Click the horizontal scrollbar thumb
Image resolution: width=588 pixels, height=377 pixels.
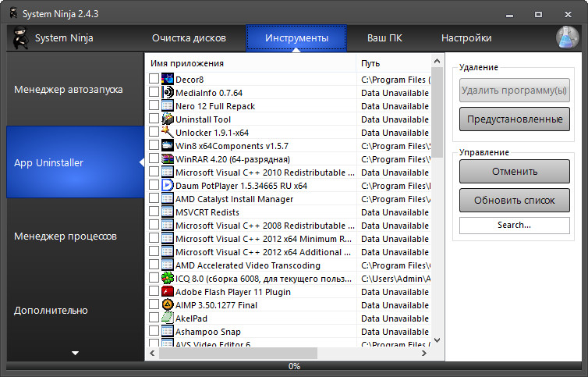click(x=238, y=353)
